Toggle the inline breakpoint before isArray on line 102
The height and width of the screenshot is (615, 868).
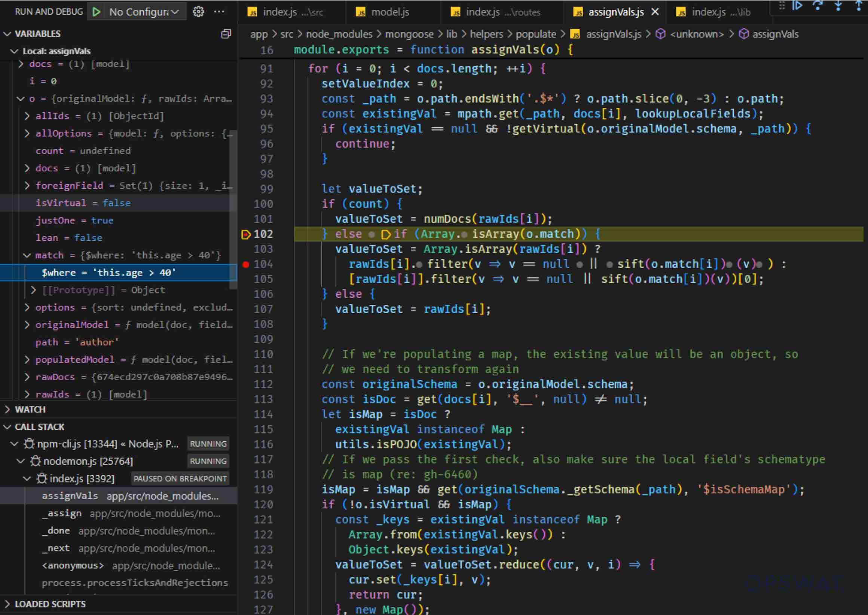[464, 235]
